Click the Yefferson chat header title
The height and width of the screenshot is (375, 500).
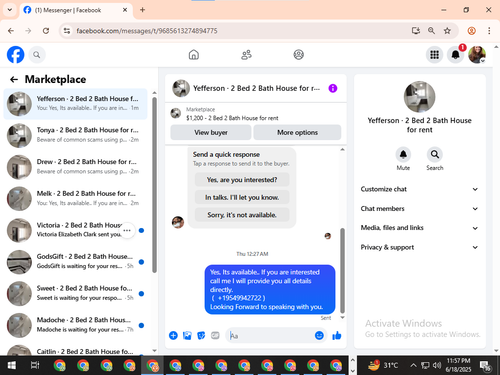[x=256, y=88]
